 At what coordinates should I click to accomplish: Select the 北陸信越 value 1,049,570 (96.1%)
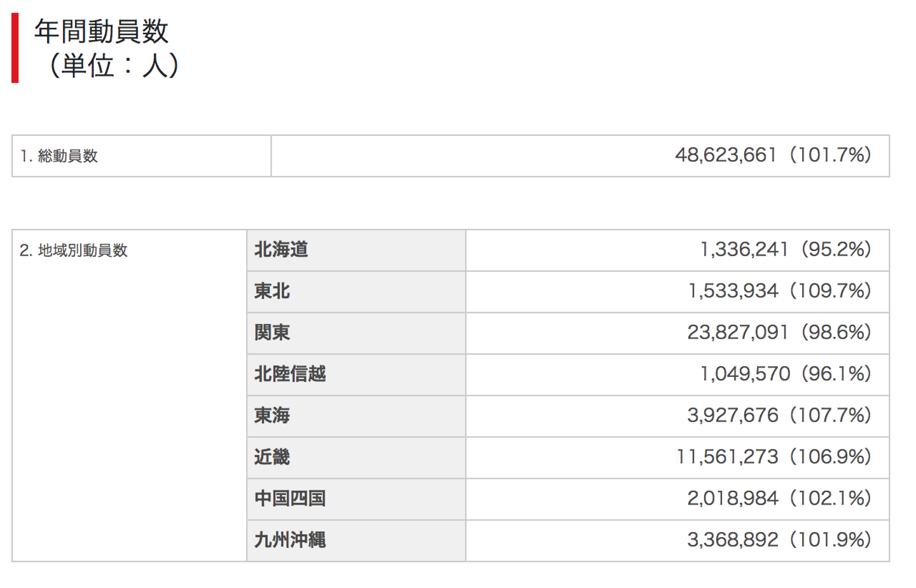tap(785, 374)
